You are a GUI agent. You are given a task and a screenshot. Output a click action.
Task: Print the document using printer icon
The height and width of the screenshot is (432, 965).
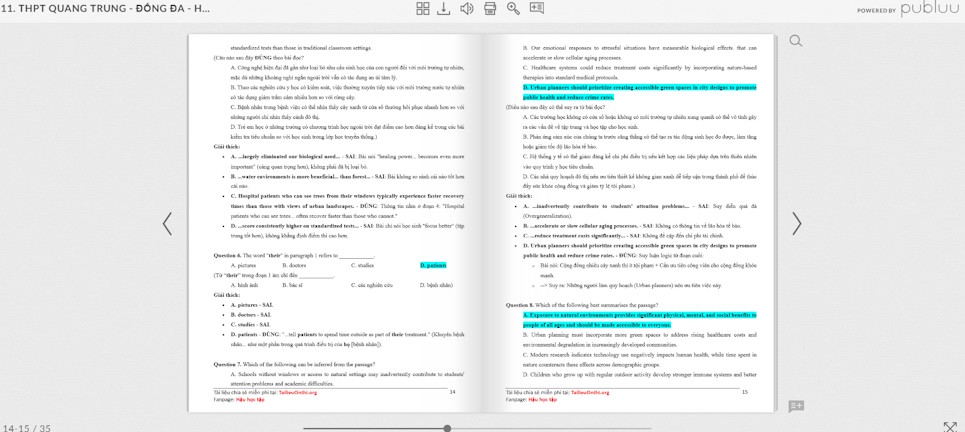click(490, 8)
